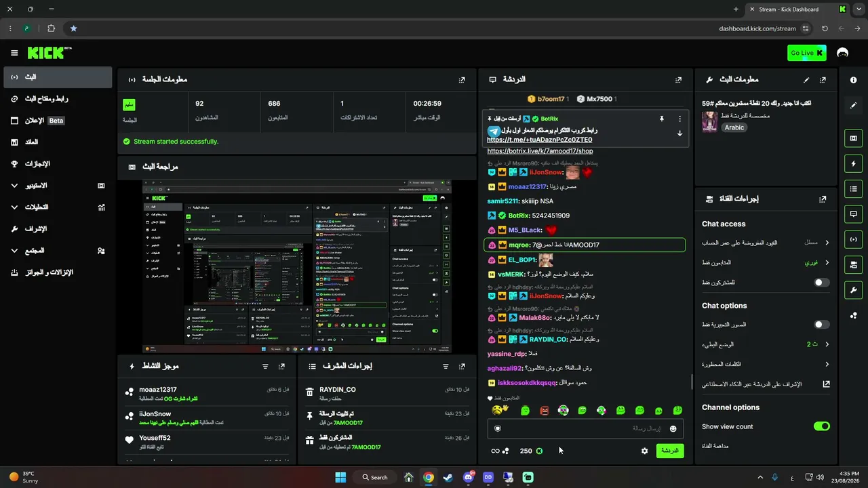
Task: Pop out the chat panel (الدردشة)
Action: click(x=678, y=80)
